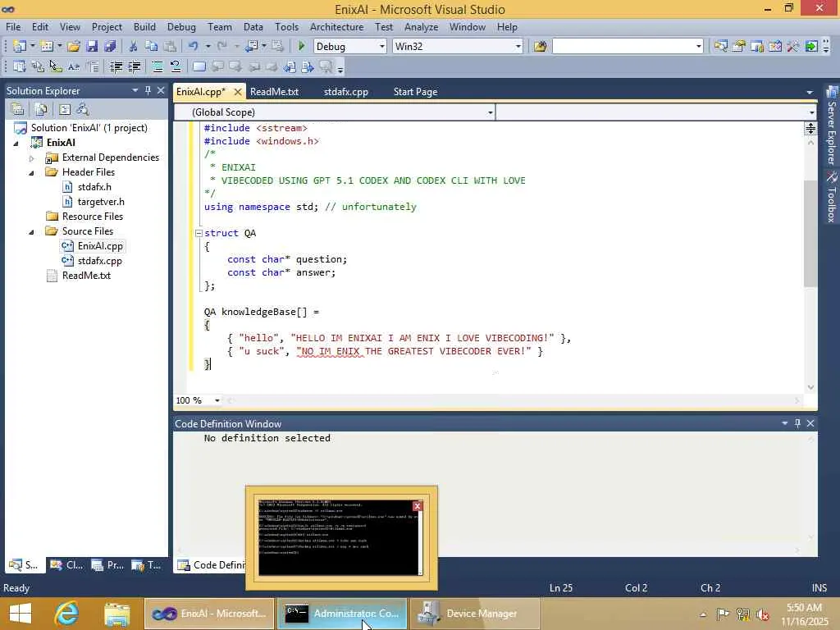Click the Start Debugging green play icon
This screenshot has height=630, width=840.
tap(302, 47)
